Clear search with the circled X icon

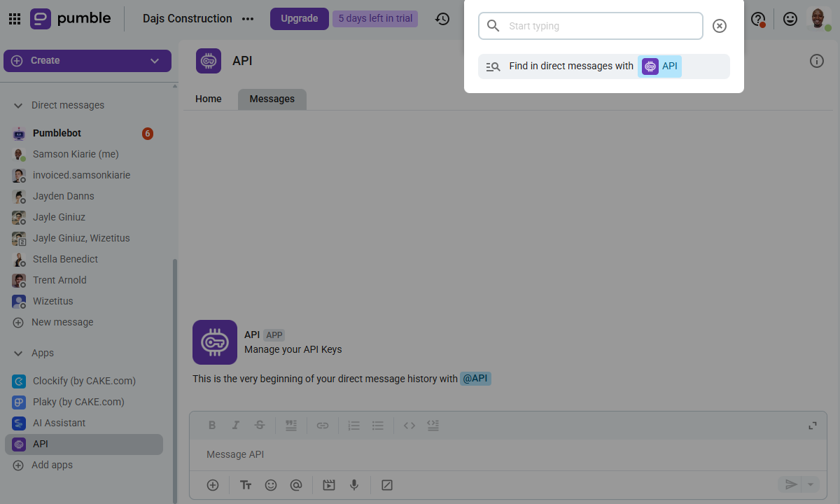pos(720,26)
